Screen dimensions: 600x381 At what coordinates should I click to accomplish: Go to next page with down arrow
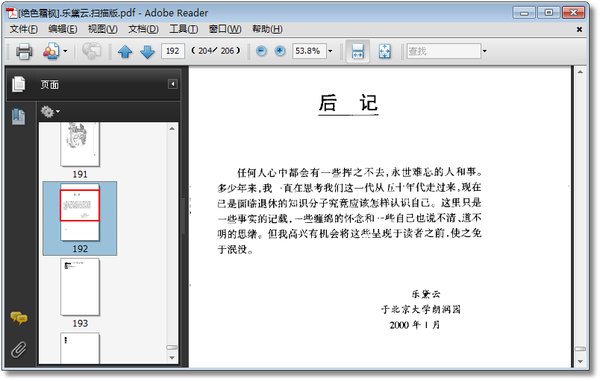(147, 51)
